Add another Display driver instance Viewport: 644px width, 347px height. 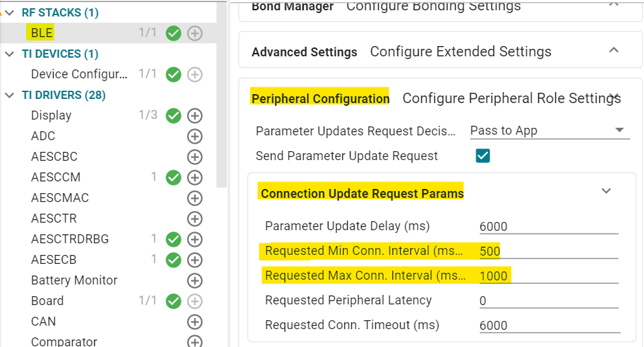[195, 115]
